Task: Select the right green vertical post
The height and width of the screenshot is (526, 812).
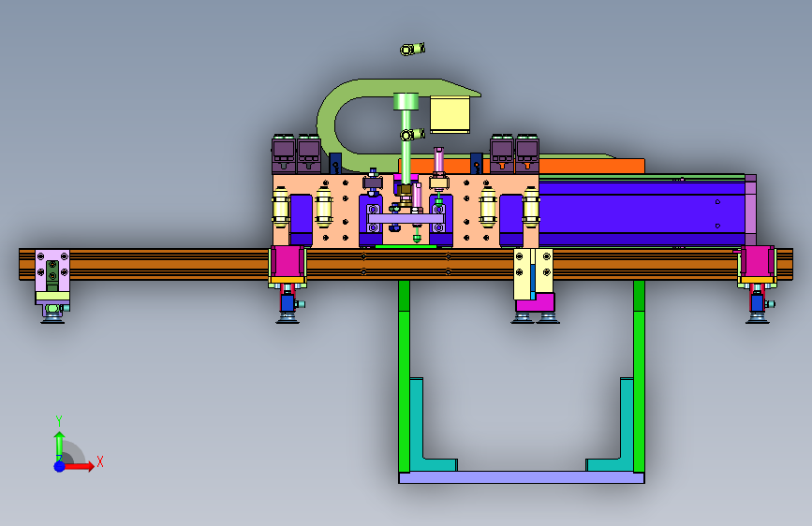Action: coord(639,376)
